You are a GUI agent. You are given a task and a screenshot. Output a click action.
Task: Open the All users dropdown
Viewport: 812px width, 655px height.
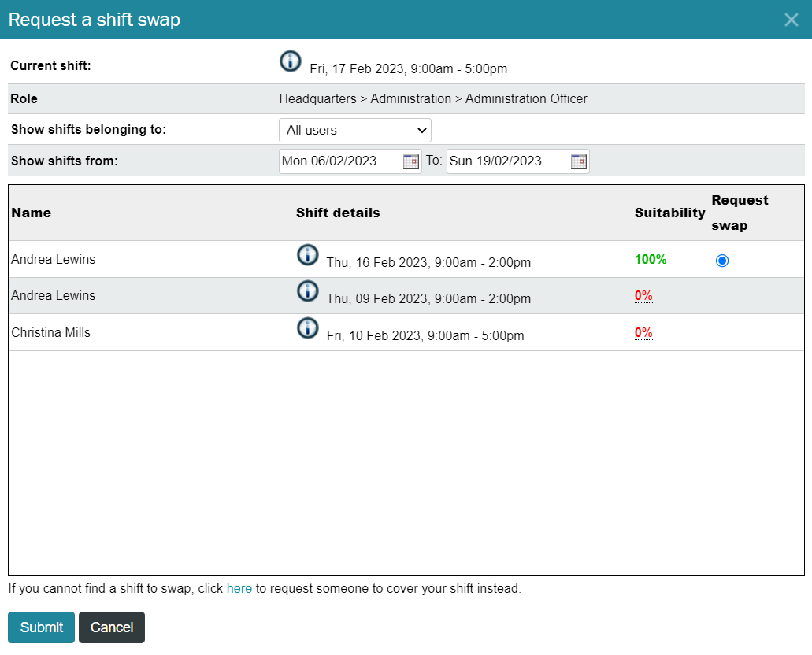[x=355, y=131]
